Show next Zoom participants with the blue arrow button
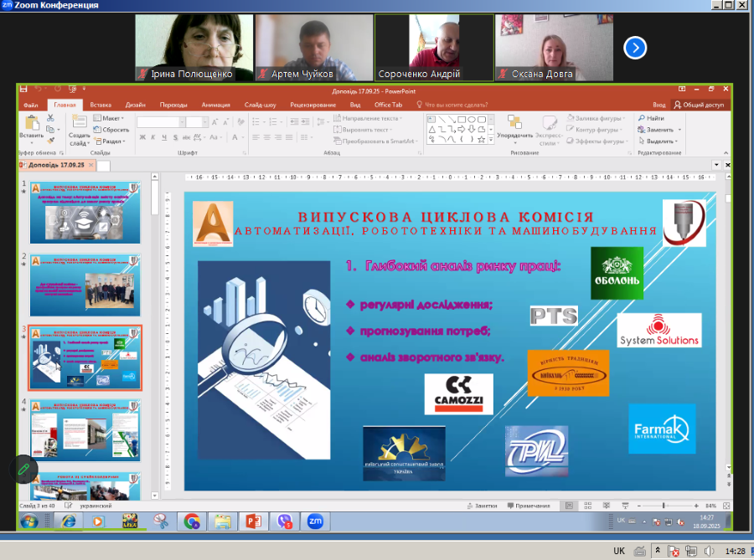The width and height of the screenshot is (754, 560). click(x=635, y=48)
